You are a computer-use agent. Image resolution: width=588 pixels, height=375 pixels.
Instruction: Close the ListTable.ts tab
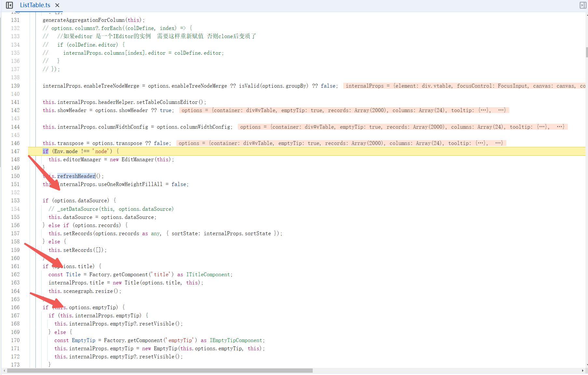[57, 5]
